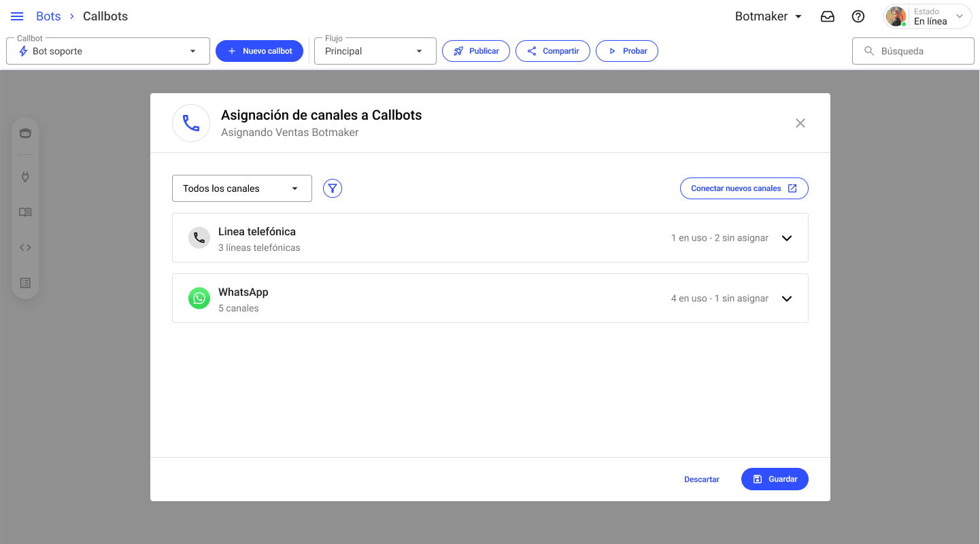The width and height of the screenshot is (980, 544).
Task: Click the Linea telefónica phone icon
Action: [x=199, y=238]
